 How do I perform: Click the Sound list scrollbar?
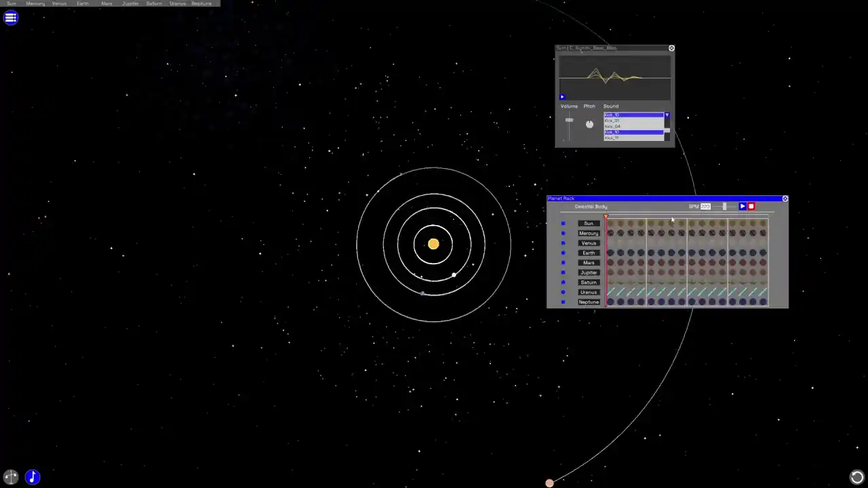coord(667,129)
